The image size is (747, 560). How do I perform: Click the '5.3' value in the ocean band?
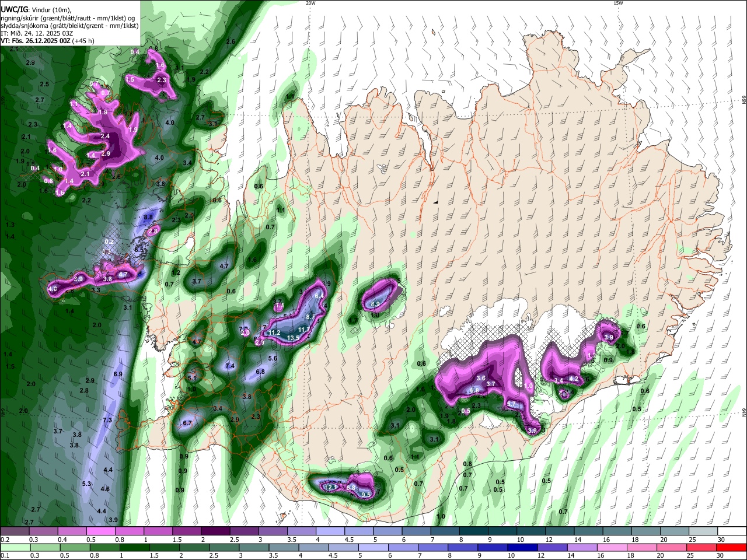(86, 484)
